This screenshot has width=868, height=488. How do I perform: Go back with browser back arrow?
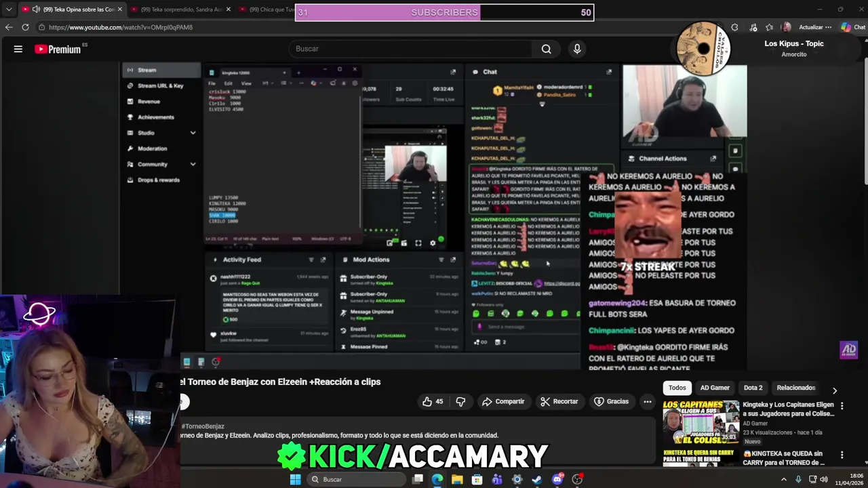8,27
